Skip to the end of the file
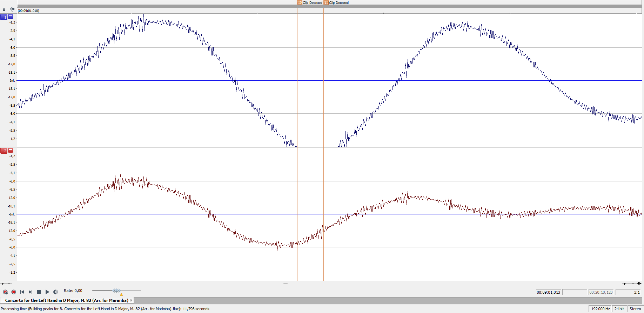The height and width of the screenshot is (313, 644). 31,292
